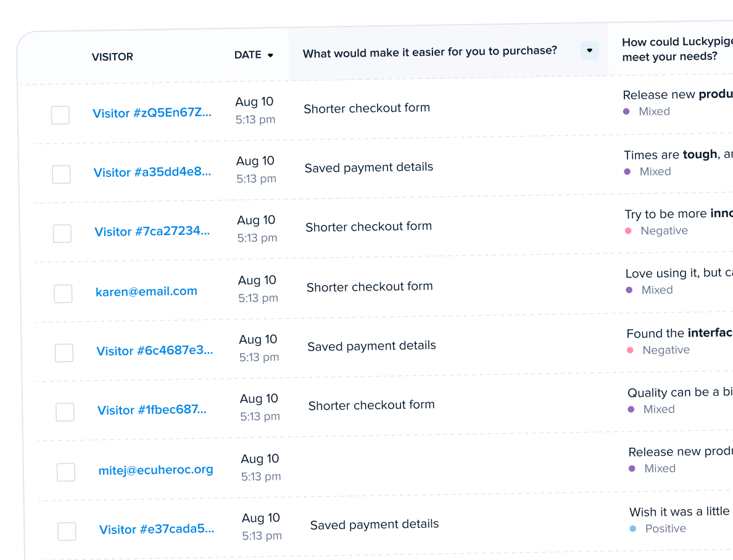Select the "What would make it easier" column header
The height and width of the screenshot is (560, 733).
point(429,51)
